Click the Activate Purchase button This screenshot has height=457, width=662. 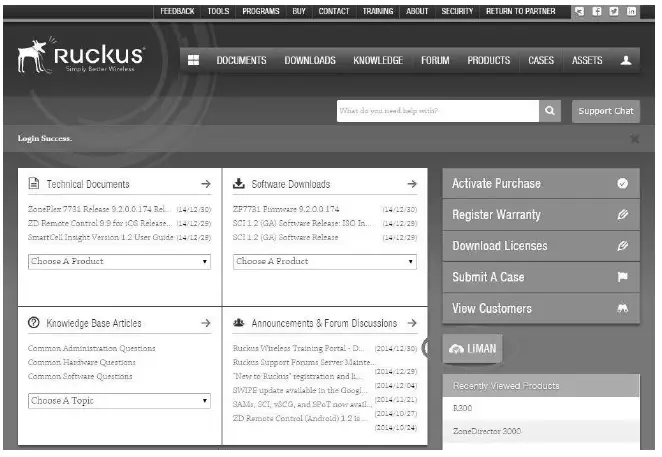tap(541, 183)
